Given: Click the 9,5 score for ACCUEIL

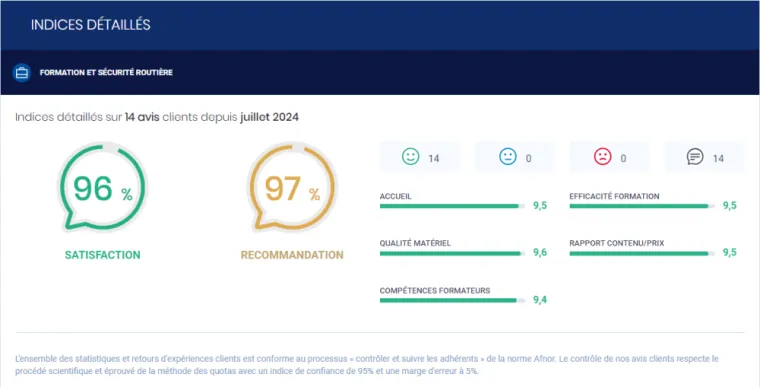Looking at the screenshot, I should point(540,206).
